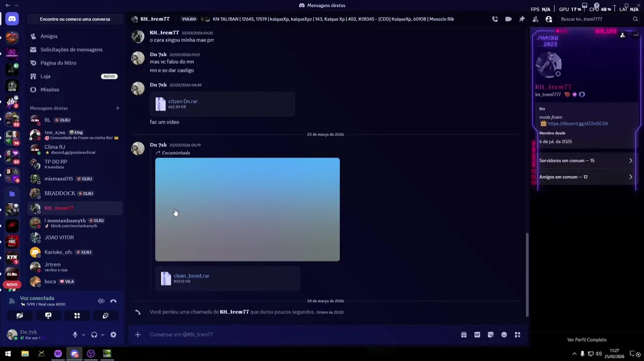Open the attachment plus button in chat box
Image resolution: width=644 pixels, height=361 pixels.
pos(138,334)
